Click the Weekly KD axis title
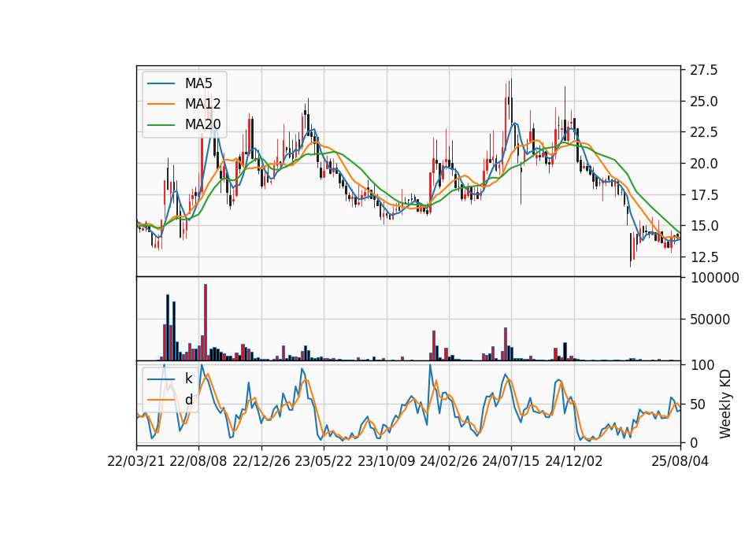 click(724, 404)
